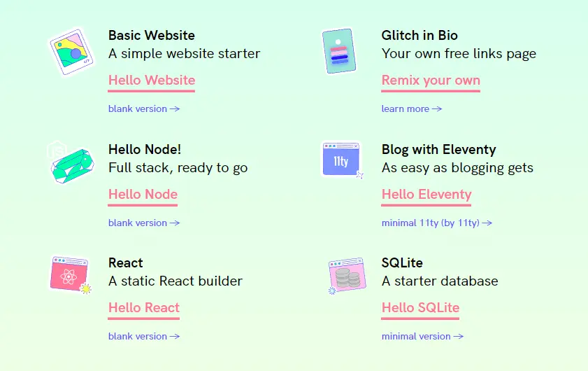
Task: Open the Hello Website starter link
Action: [x=152, y=80]
